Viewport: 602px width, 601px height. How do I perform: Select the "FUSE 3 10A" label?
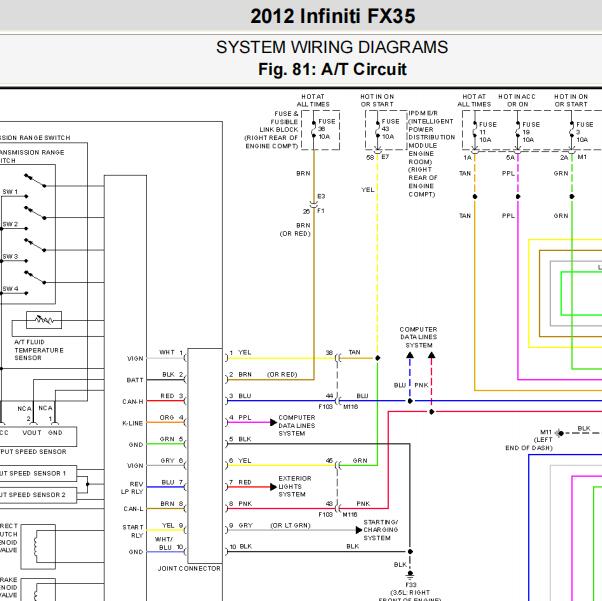pyautogui.click(x=584, y=132)
